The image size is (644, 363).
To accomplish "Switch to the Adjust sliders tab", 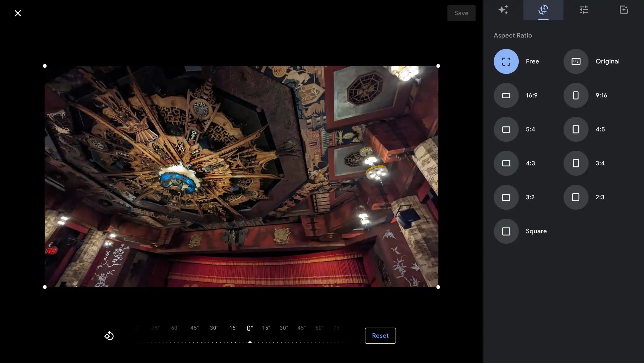I will coord(583,10).
